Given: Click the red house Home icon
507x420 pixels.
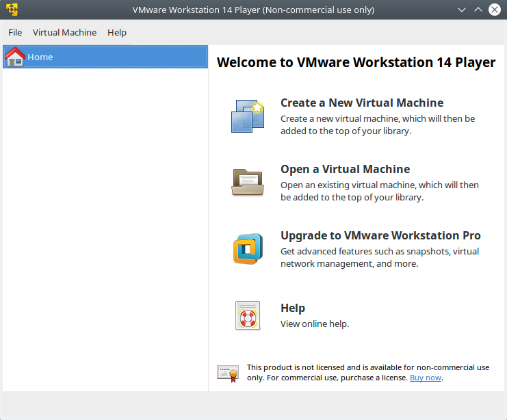Looking at the screenshot, I should 15,57.
